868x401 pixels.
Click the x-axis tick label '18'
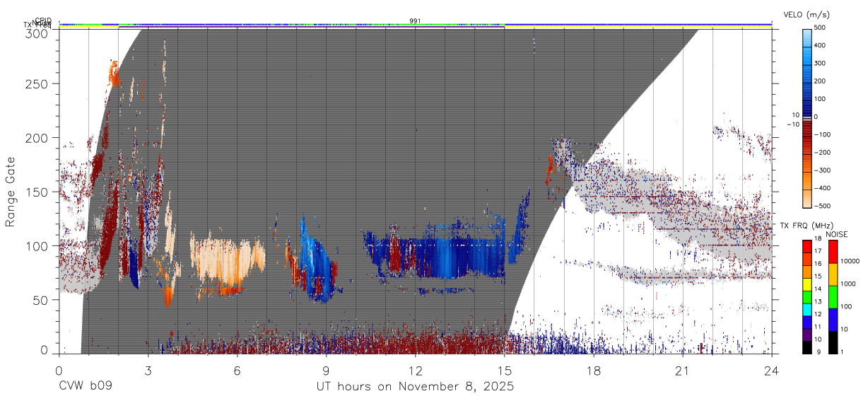coord(593,370)
